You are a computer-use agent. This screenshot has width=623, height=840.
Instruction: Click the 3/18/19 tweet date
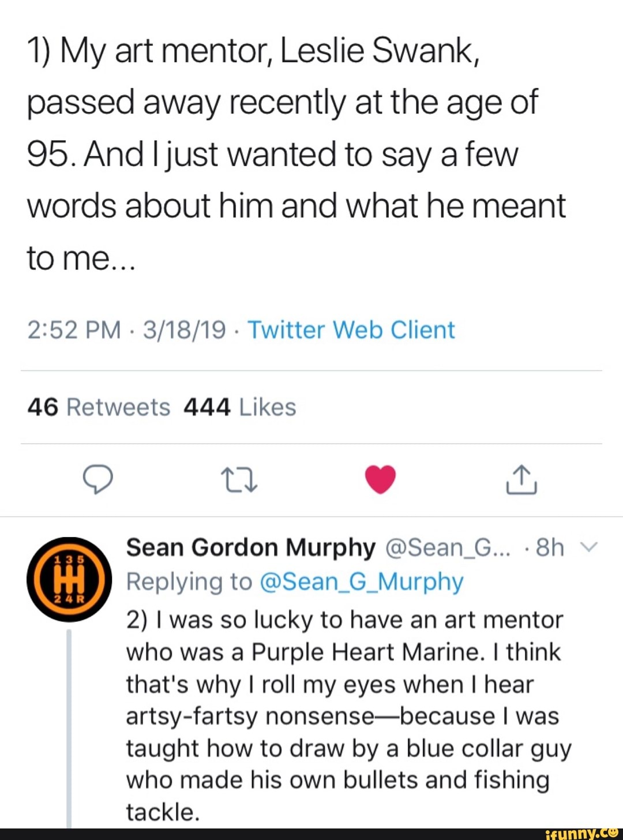click(184, 330)
